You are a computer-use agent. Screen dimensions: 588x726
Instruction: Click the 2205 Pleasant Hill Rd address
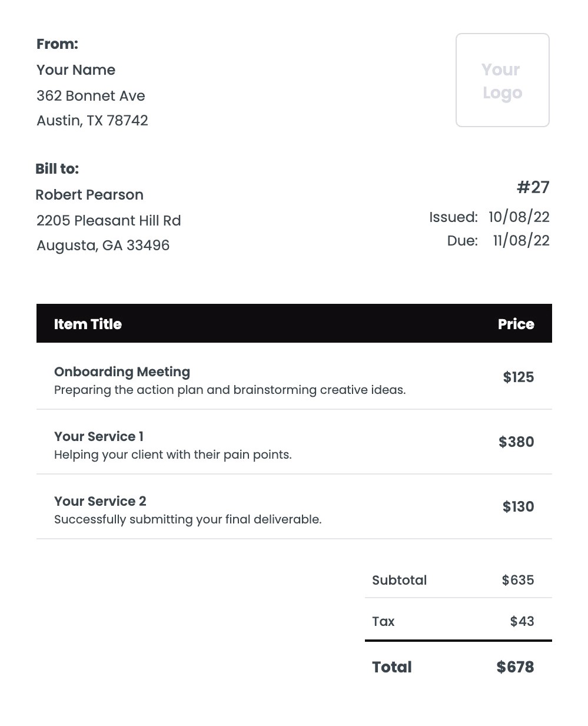pos(109,221)
